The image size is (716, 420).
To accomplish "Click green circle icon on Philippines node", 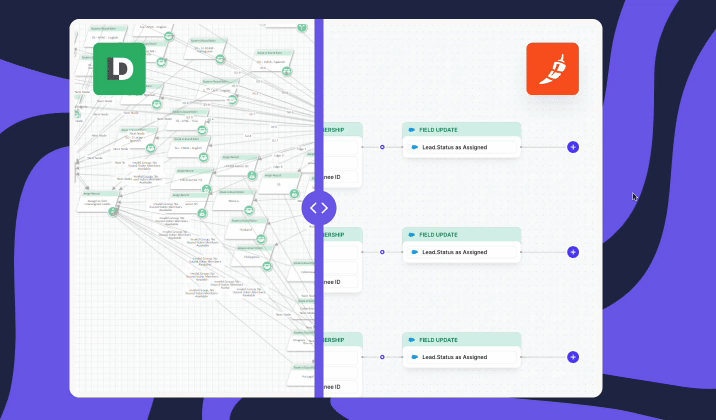I will [x=267, y=266].
